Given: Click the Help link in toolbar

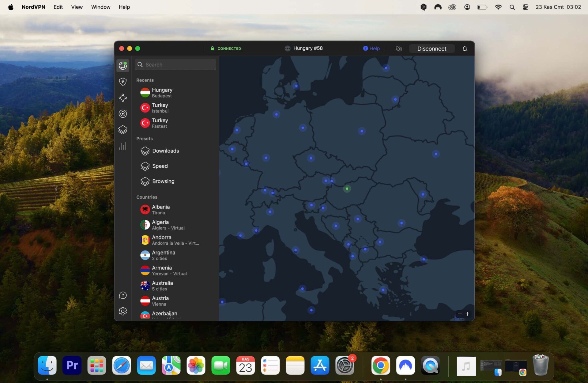Looking at the screenshot, I should pos(371,48).
